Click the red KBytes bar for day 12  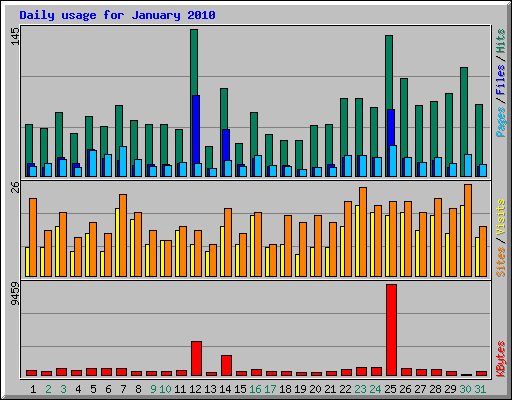[x=196, y=359]
